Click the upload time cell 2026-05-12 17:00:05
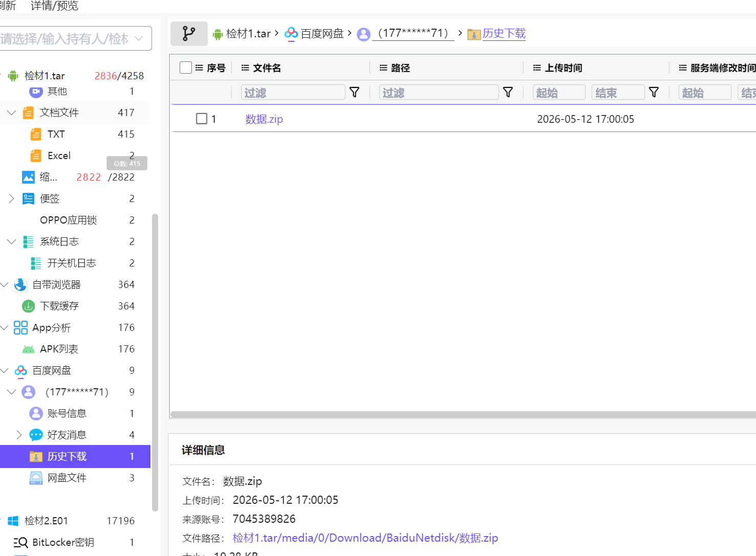The image size is (756, 556). point(586,119)
